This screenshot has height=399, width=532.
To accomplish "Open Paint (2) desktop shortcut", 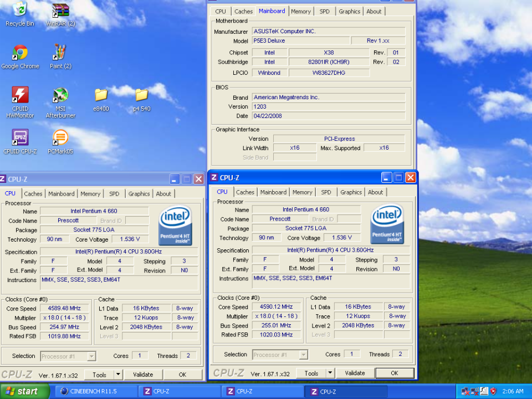I will (60, 57).
